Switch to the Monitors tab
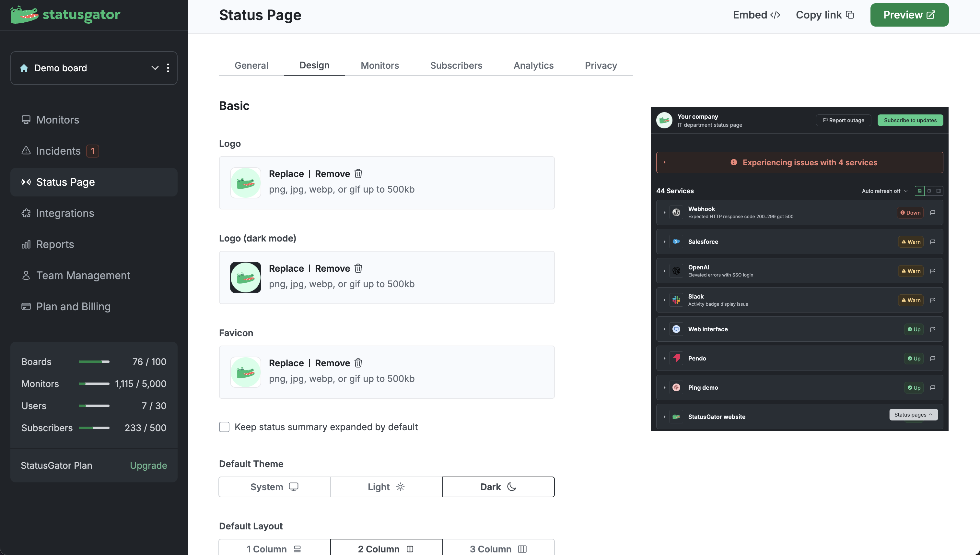 pyautogui.click(x=379, y=65)
